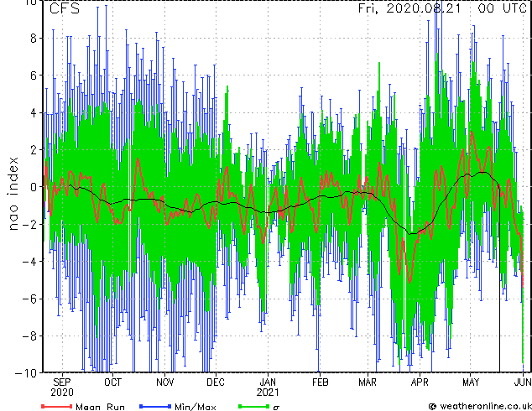This screenshot has width=532, height=411.
Task: Click the DEC month label
Action: coord(216,382)
